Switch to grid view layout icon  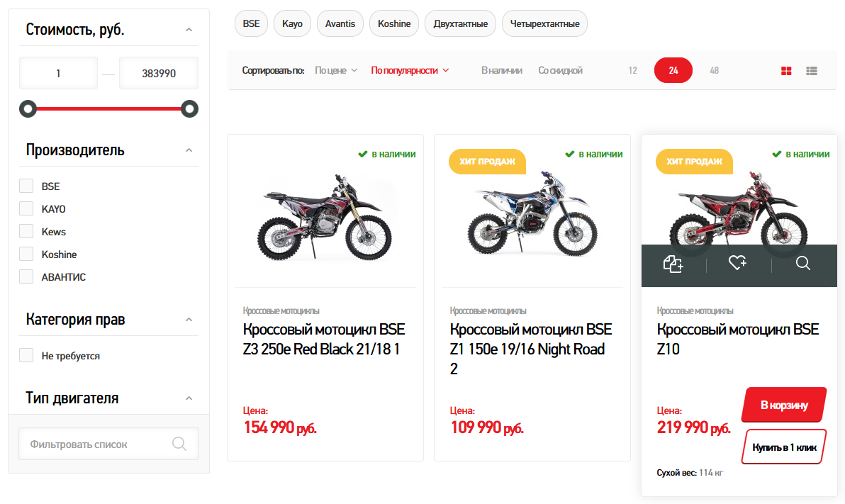click(x=786, y=71)
